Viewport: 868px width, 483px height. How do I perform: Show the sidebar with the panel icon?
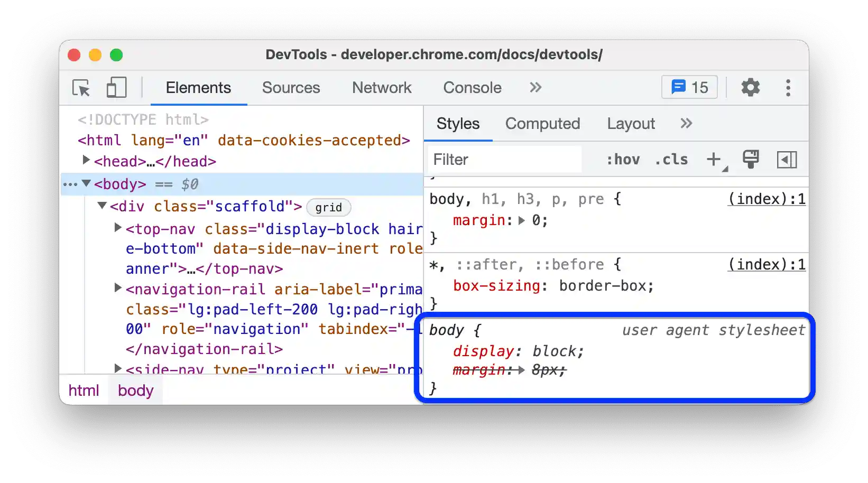pos(788,159)
